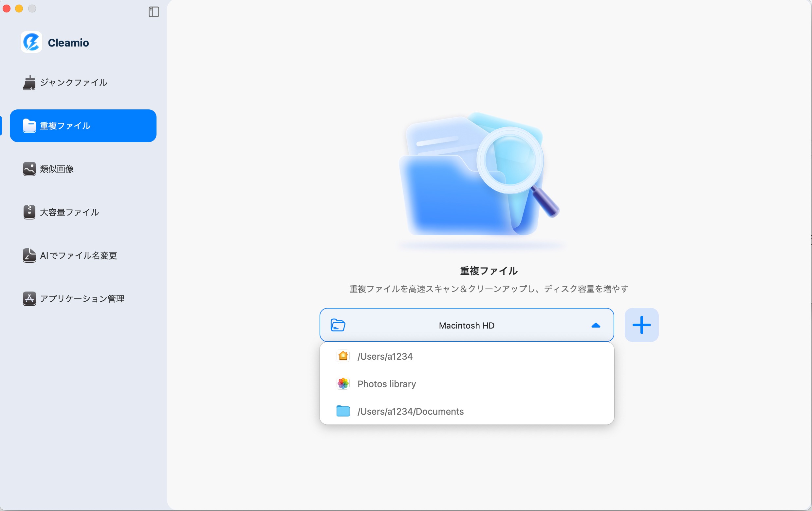The image size is (812, 511).
Task: Open アプリケーション管理 app management
Action: [x=82, y=298]
